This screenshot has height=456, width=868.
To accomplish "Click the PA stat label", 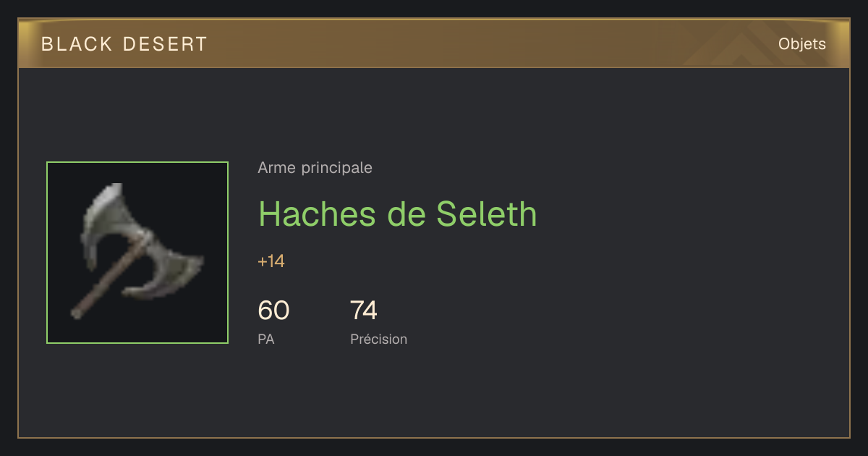I will point(265,339).
